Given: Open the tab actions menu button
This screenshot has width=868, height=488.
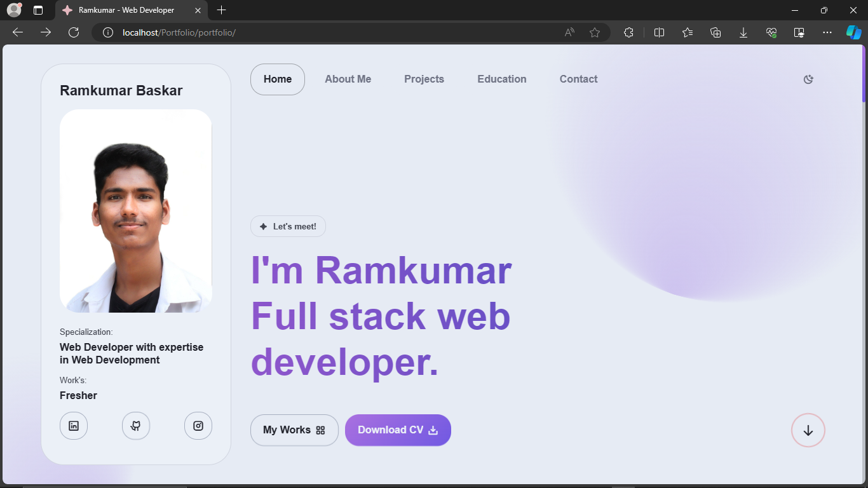Looking at the screenshot, I should (x=38, y=10).
